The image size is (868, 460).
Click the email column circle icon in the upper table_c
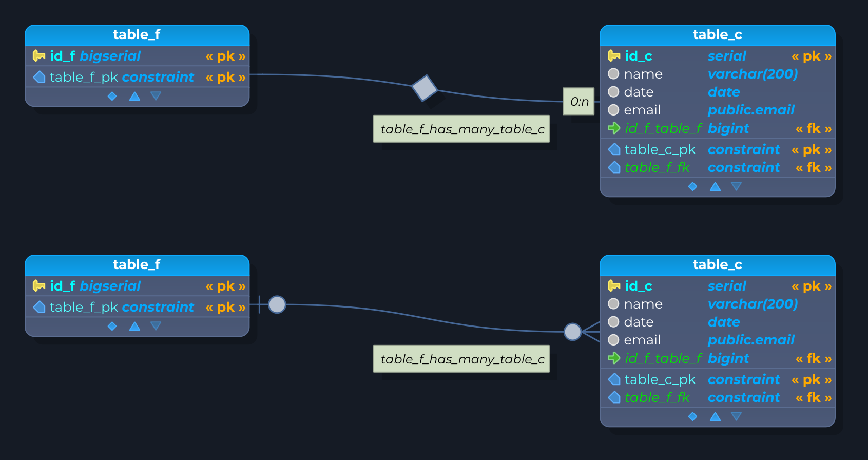coord(613,109)
